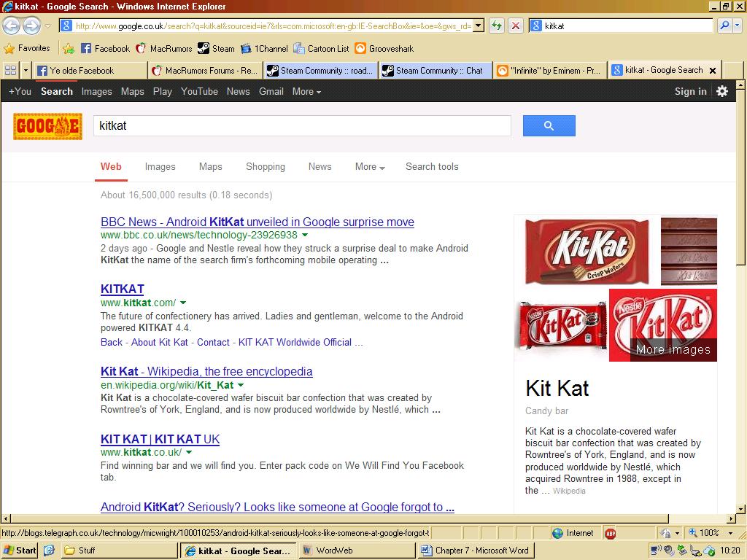The image size is (747, 560).
Task: Expand the More menu in black Google bar
Action: [306, 91]
